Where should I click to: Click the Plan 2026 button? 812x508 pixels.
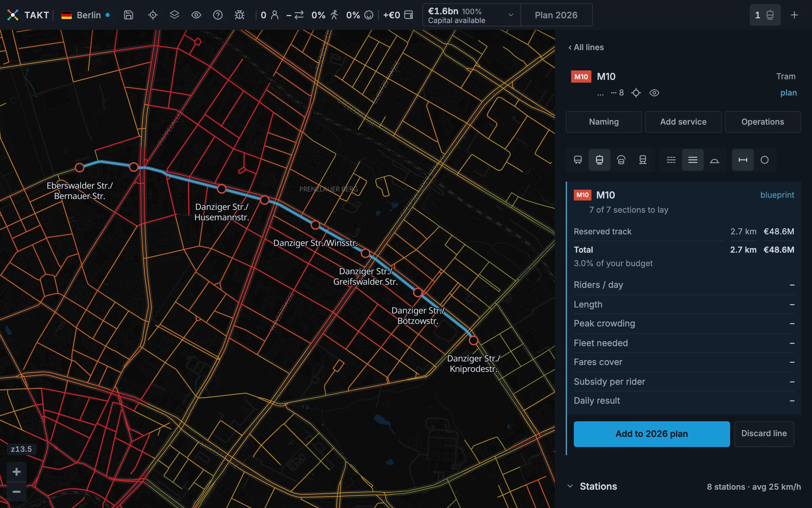click(556, 15)
